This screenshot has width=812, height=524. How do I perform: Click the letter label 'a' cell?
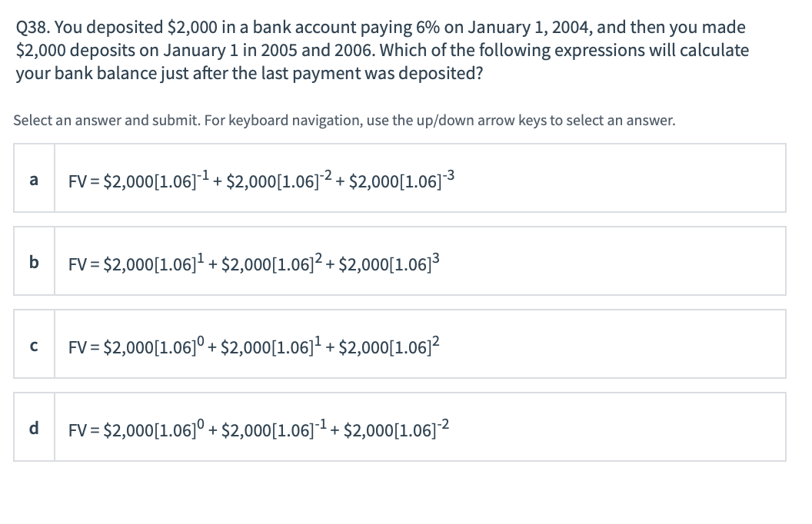pos(34,177)
